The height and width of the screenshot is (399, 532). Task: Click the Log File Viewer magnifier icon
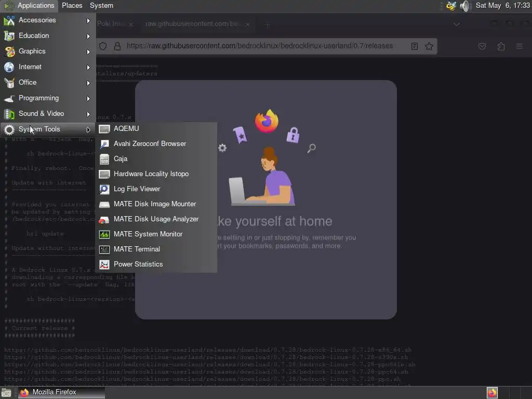tap(104, 189)
